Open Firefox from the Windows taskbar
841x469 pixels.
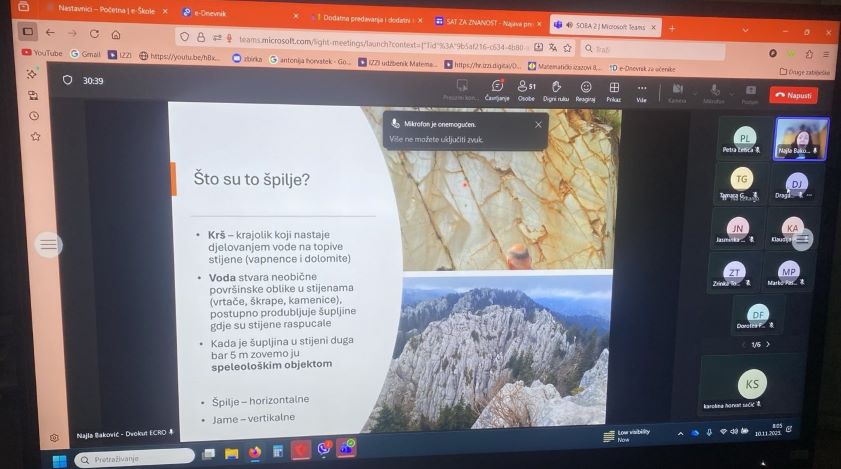[x=254, y=452]
